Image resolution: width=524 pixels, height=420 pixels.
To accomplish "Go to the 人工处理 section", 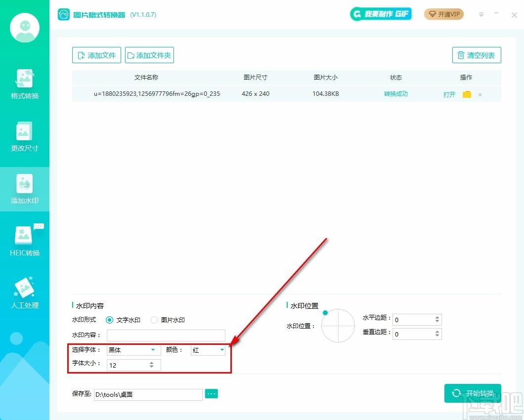I will 24,293.
